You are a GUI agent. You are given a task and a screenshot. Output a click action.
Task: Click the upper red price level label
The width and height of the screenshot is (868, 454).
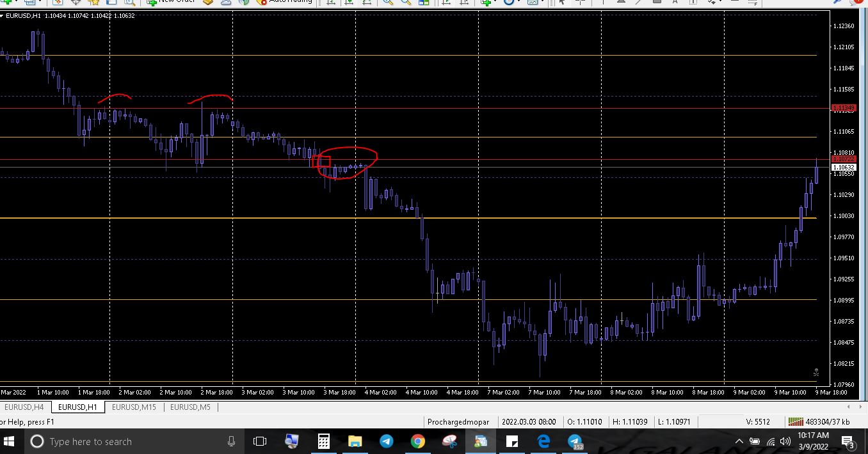tap(843, 108)
